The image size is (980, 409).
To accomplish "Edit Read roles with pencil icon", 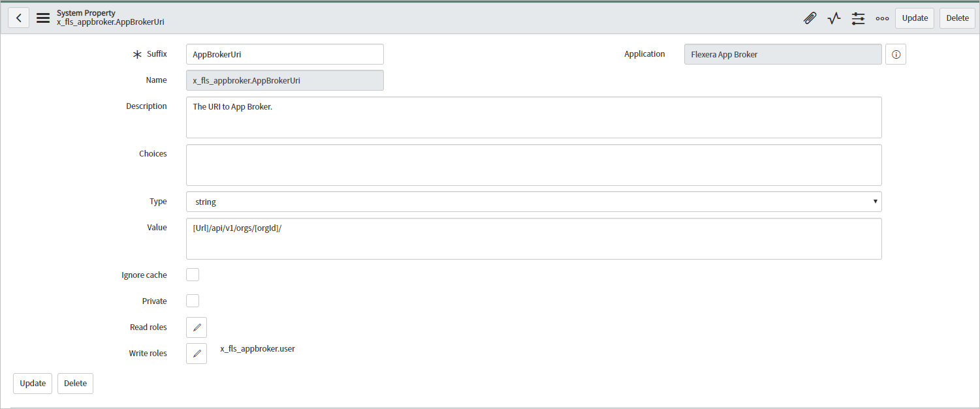I will [x=197, y=327].
